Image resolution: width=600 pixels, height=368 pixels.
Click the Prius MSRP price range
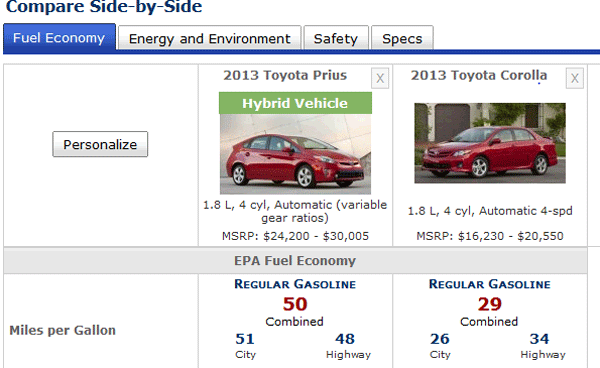point(295,236)
